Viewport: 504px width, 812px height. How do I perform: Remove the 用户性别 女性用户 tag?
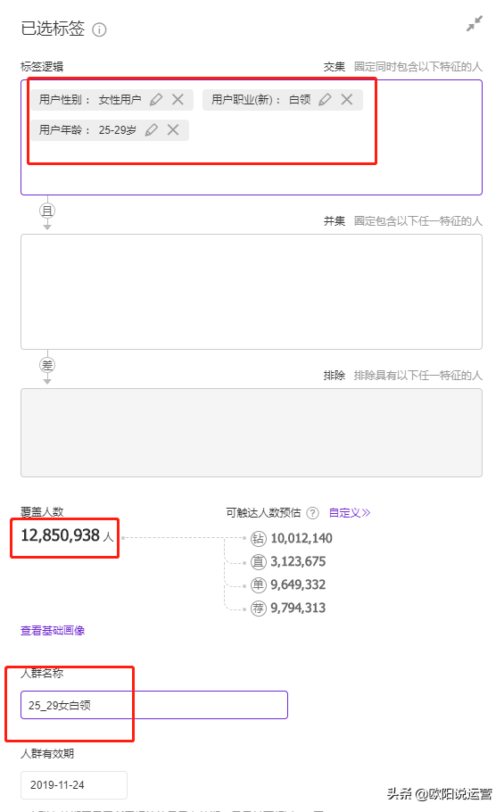[178, 99]
